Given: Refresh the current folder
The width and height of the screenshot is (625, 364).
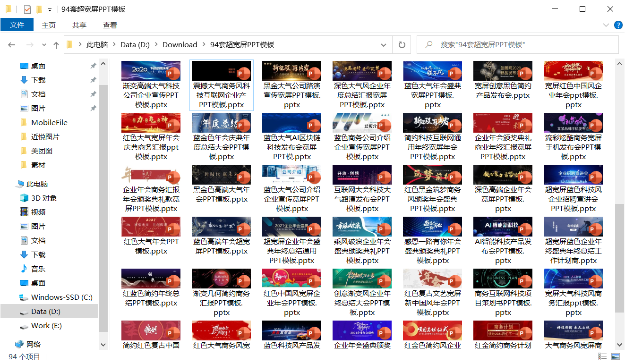Looking at the screenshot, I should point(402,45).
